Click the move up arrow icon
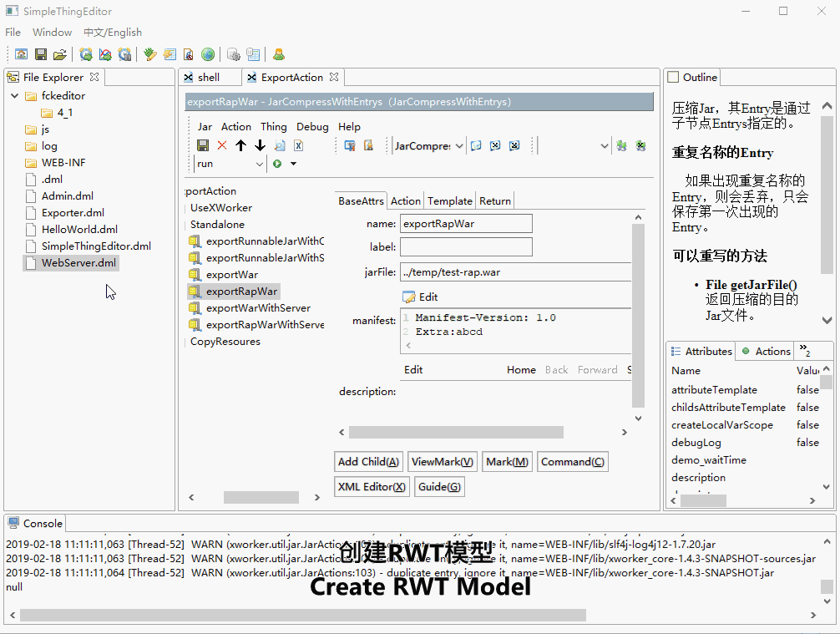The height and width of the screenshot is (634, 840). coord(240,145)
